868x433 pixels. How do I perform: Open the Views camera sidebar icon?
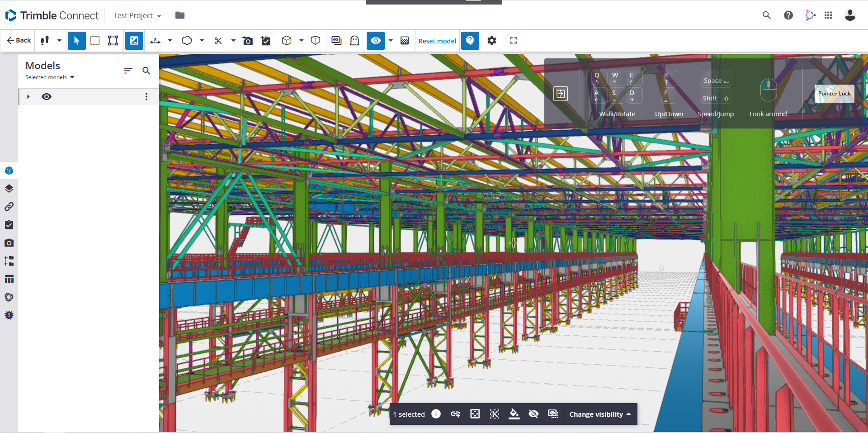click(x=9, y=243)
